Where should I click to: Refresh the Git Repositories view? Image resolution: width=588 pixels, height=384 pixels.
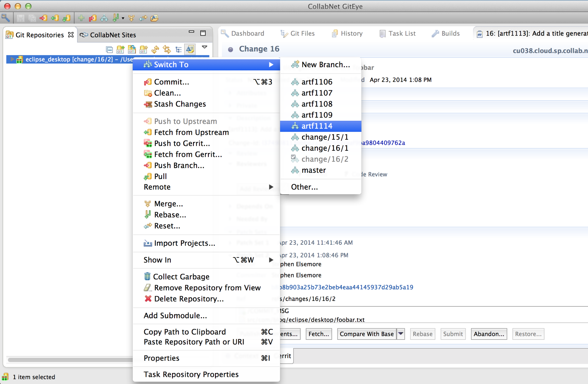[x=155, y=49]
